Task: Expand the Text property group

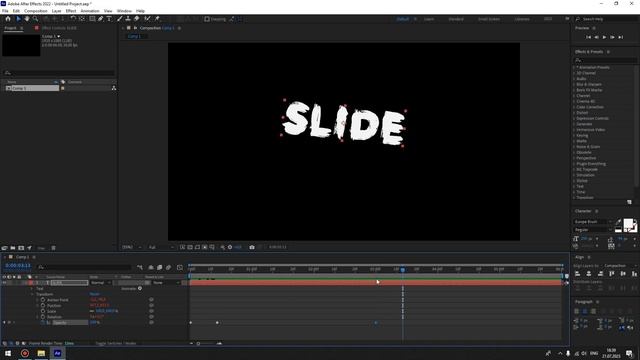Action: tap(32, 289)
